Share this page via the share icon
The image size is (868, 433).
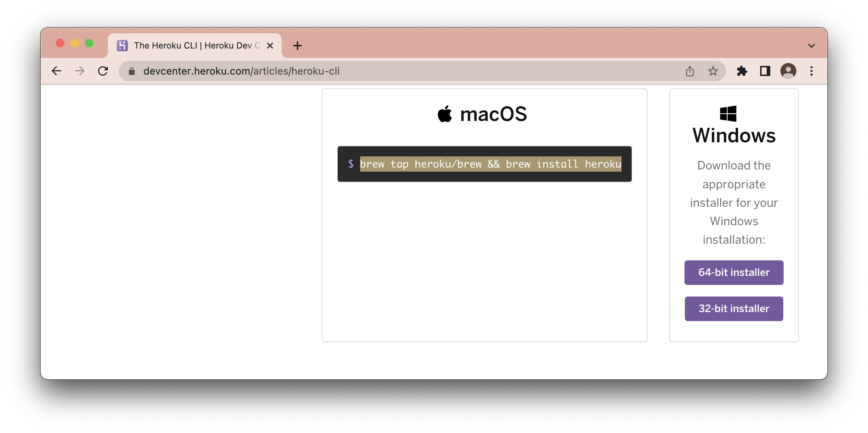pyautogui.click(x=690, y=71)
